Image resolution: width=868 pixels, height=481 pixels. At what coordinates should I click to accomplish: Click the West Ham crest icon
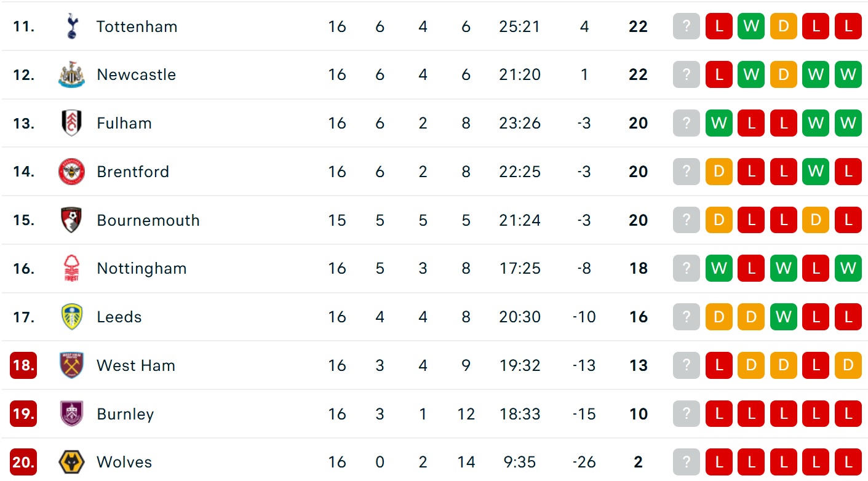click(x=72, y=365)
